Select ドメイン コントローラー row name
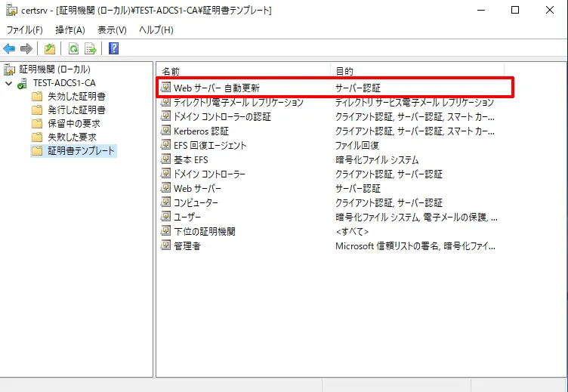568x392 pixels. click(x=209, y=174)
